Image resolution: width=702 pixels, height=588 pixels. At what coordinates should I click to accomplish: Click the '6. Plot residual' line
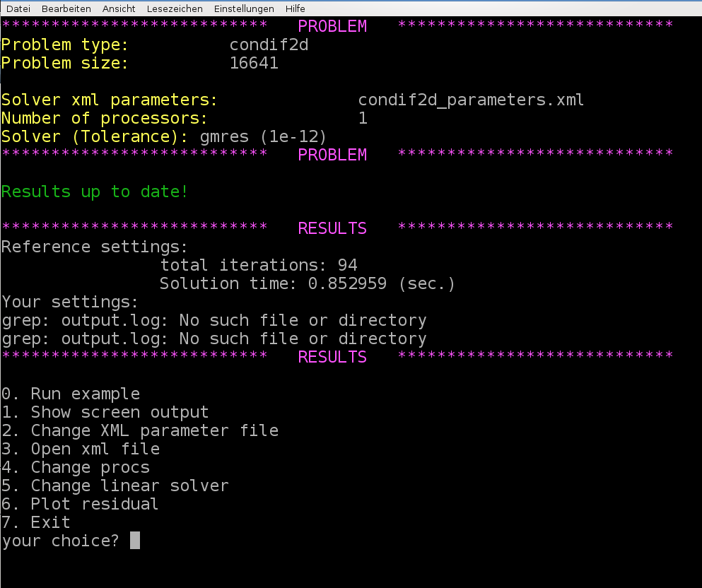tap(80, 504)
